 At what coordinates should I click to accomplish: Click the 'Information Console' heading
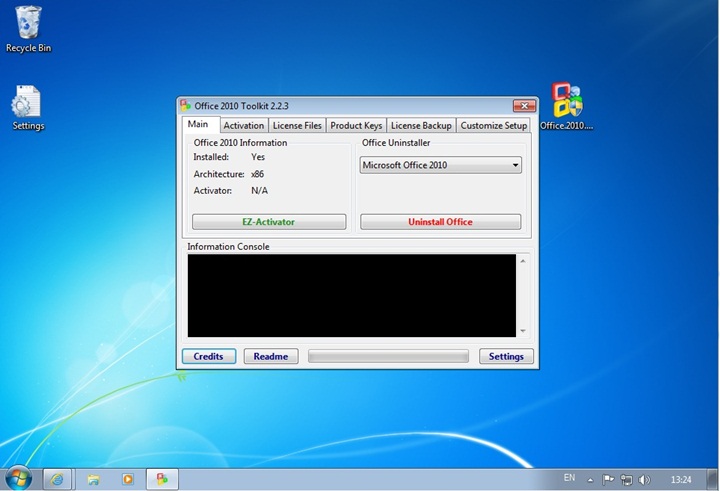[228, 247]
